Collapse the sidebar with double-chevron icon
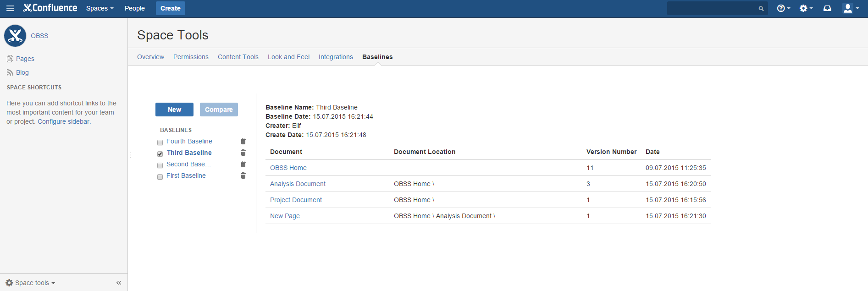 (x=119, y=283)
